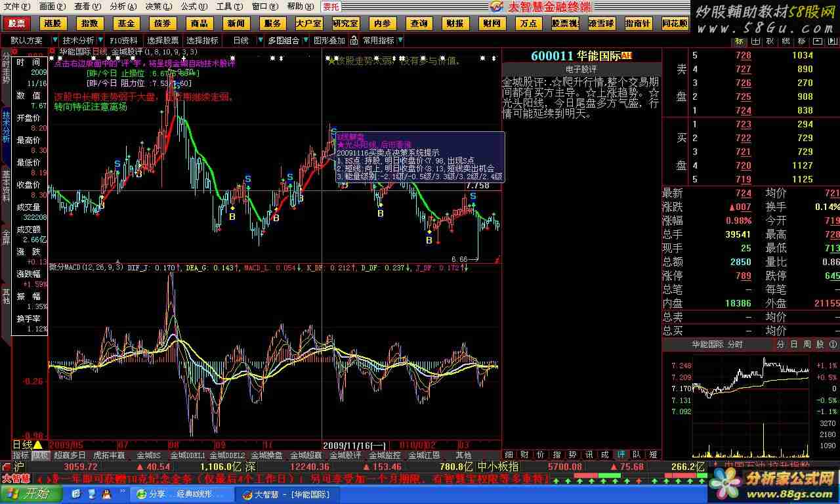Open the 查看(V) menu
This screenshot has height=504, width=840.
87,7
